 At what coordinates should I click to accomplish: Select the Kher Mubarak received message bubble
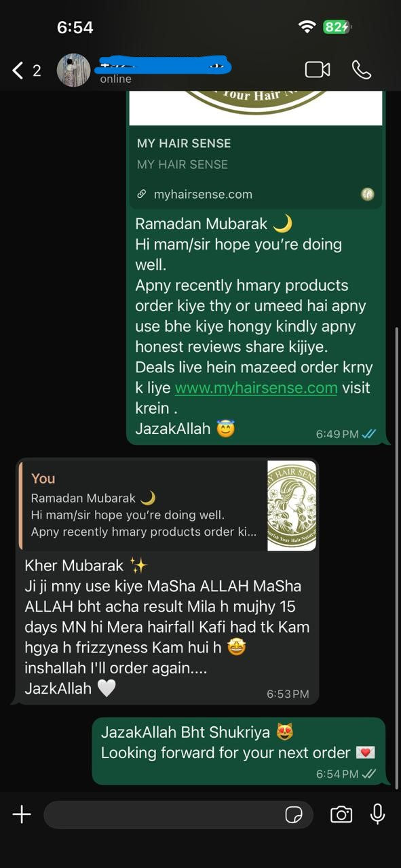pos(166,581)
